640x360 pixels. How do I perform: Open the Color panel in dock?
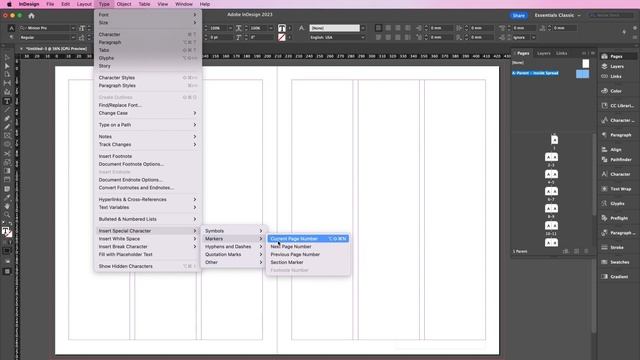611,91
